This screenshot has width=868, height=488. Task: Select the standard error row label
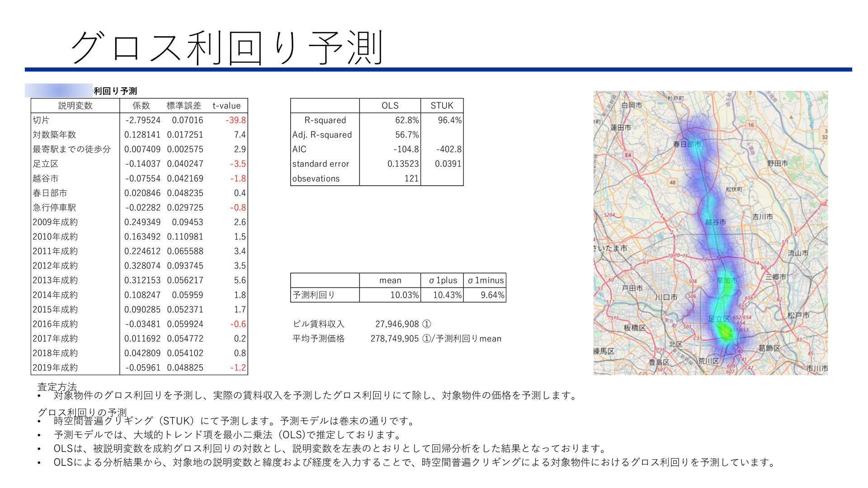[321, 164]
